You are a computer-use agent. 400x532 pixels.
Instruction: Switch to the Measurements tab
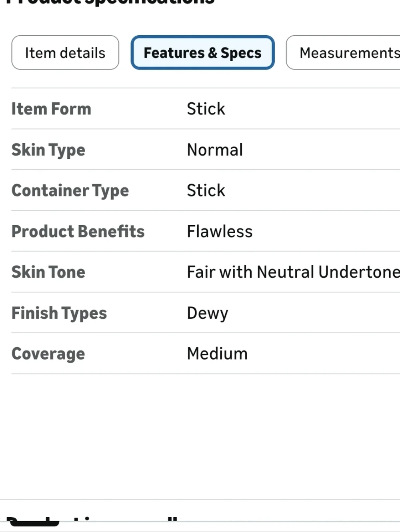point(343,52)
